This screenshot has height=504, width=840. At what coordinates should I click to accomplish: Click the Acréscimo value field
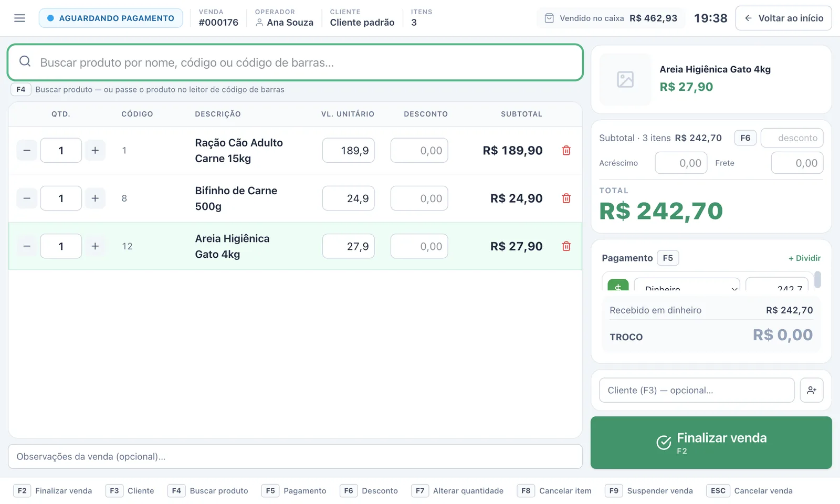coord(681,163)
